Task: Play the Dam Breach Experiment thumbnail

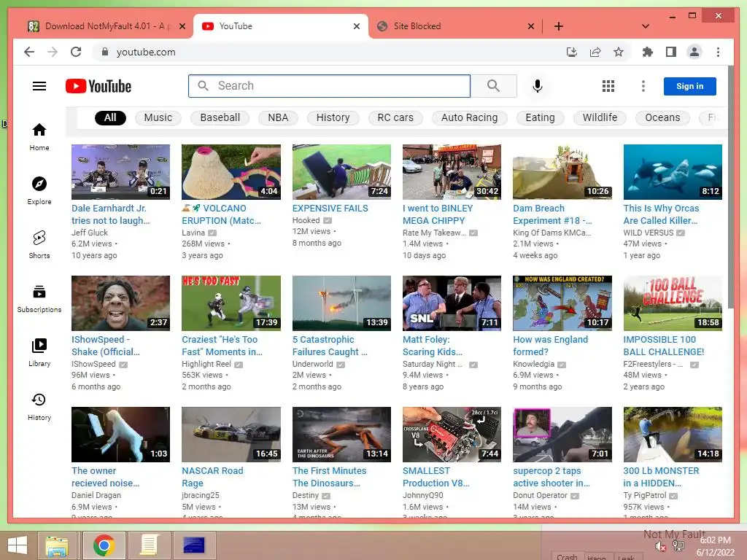Action: point(562,172)
